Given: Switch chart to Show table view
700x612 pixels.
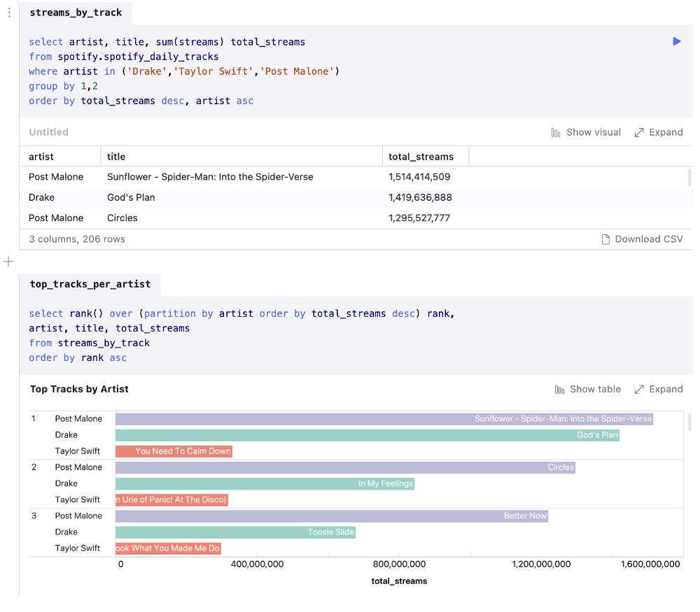Looking at the screenshot, I should pyautogui.click(x=587, y=389).
